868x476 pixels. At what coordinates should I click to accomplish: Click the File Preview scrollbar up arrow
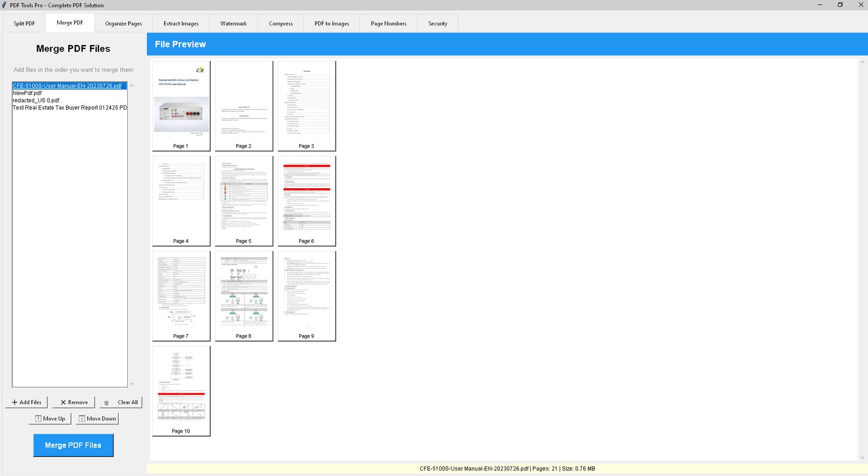point(862,61)
